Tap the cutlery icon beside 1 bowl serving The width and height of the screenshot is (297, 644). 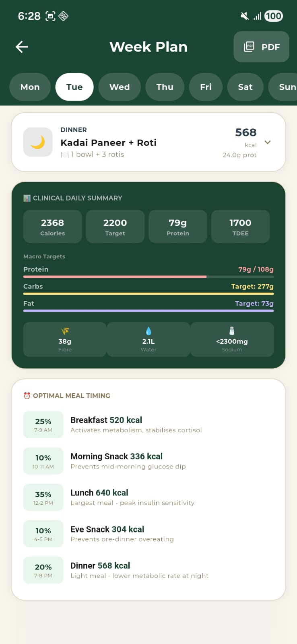point(64,154)
